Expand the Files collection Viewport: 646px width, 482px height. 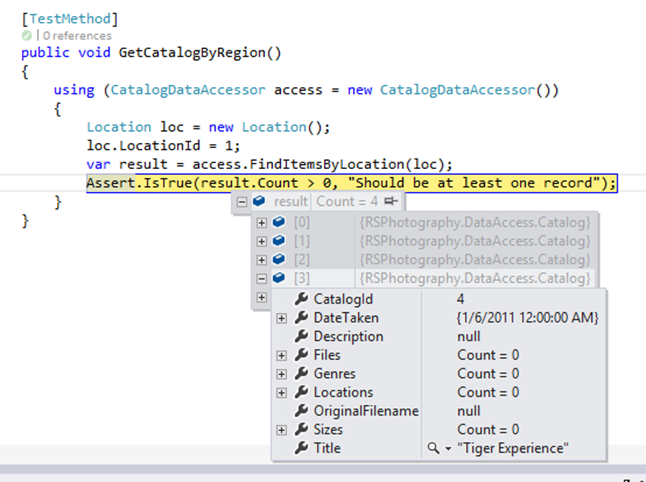282,355
